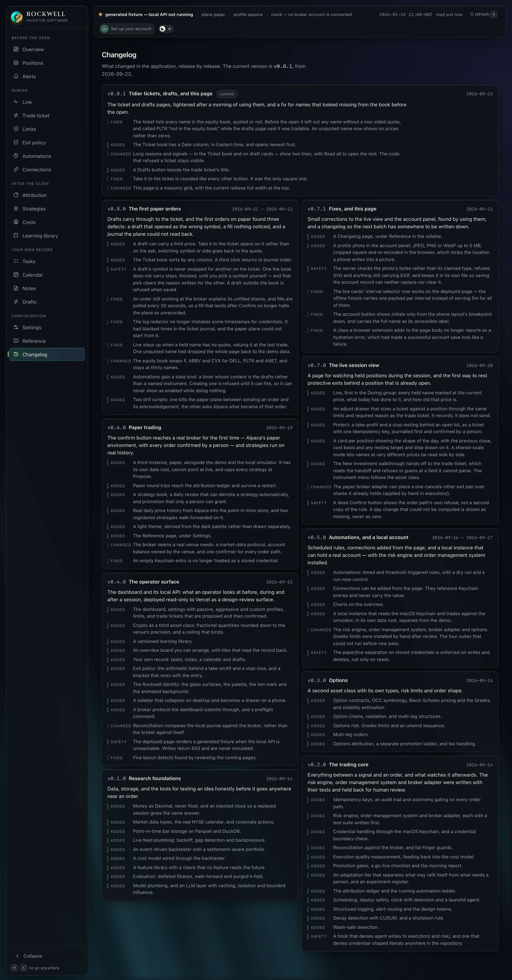Open Connections via its link icon
This screenshot has width=512, height=980.
16,169
